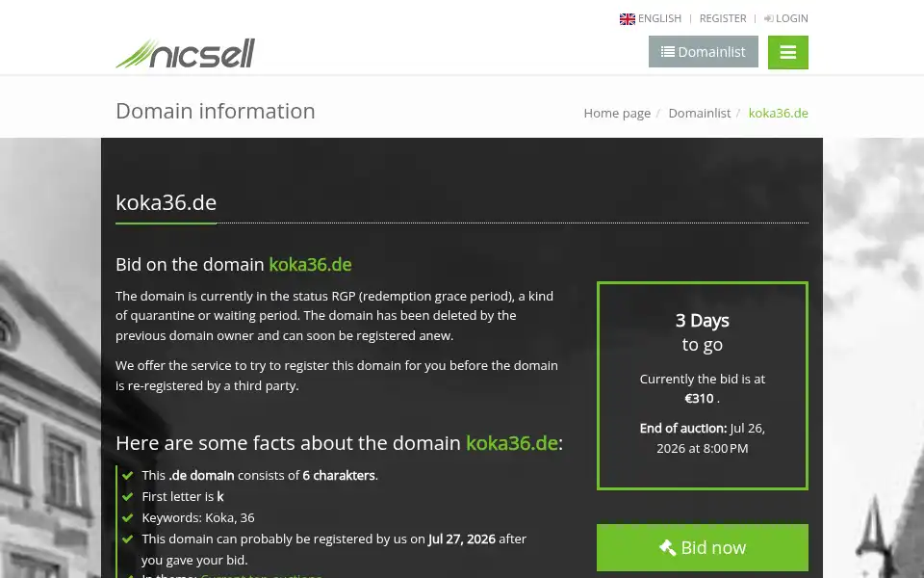Click the €310 current bid amount
The image size is (924, 578).
coord(699,399)
